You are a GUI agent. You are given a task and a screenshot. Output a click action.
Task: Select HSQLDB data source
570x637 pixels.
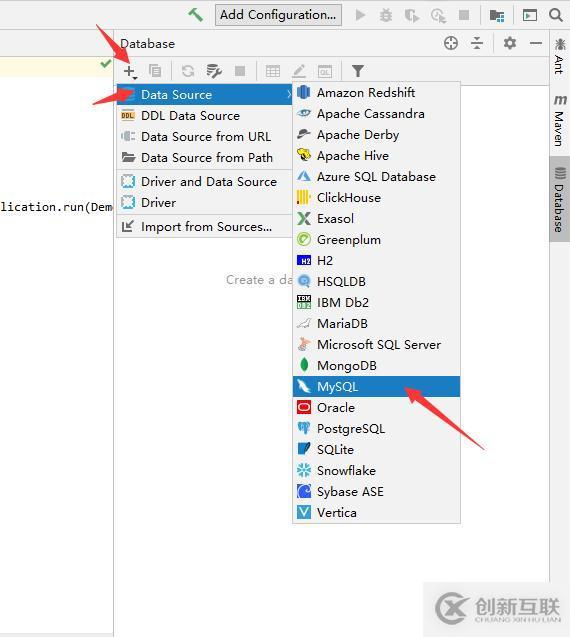click(376, 282)
